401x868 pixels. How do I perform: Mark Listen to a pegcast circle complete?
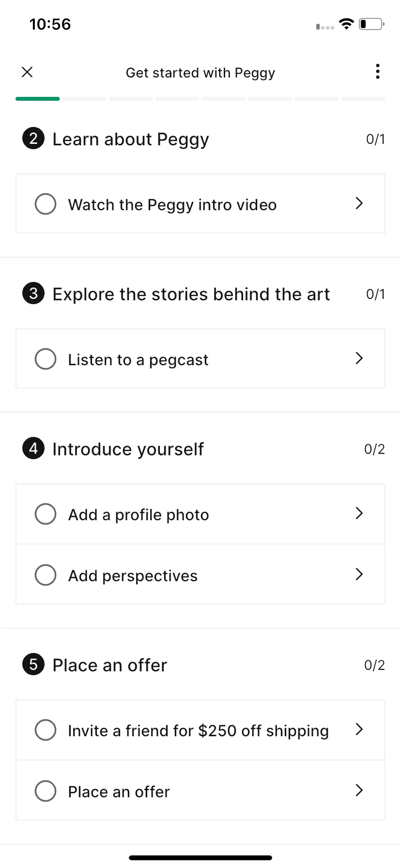pos(46,359)
